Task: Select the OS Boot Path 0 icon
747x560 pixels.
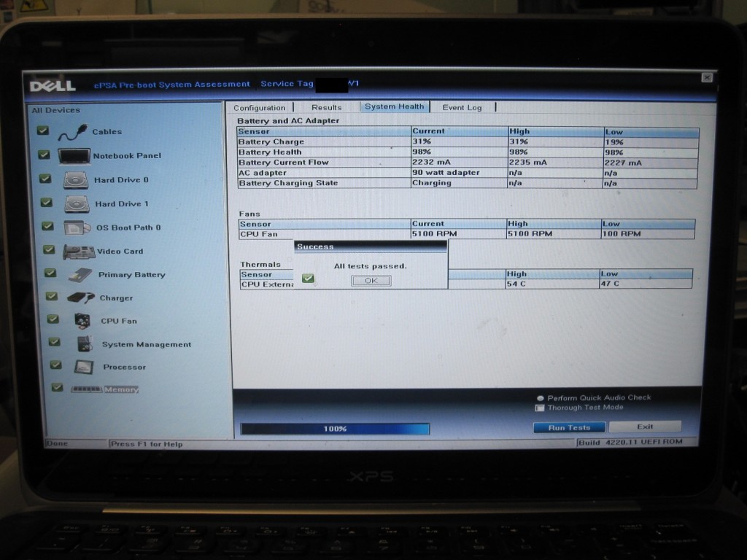Action: [x=77, y=228]
